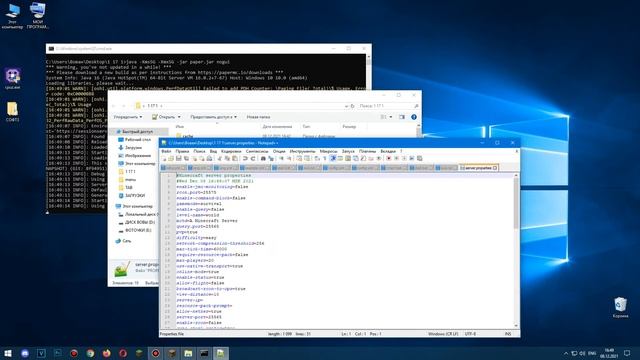Click the Open file icon in Notepad++ toolbar
Viewport: 640px width, 360px height.
(x=171, y=158)
